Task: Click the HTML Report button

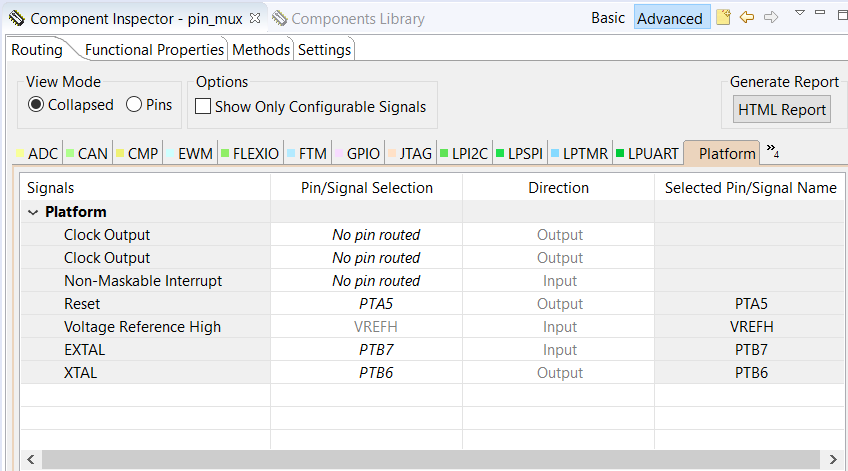Action: pyautogui.click(x=781, y=109)
